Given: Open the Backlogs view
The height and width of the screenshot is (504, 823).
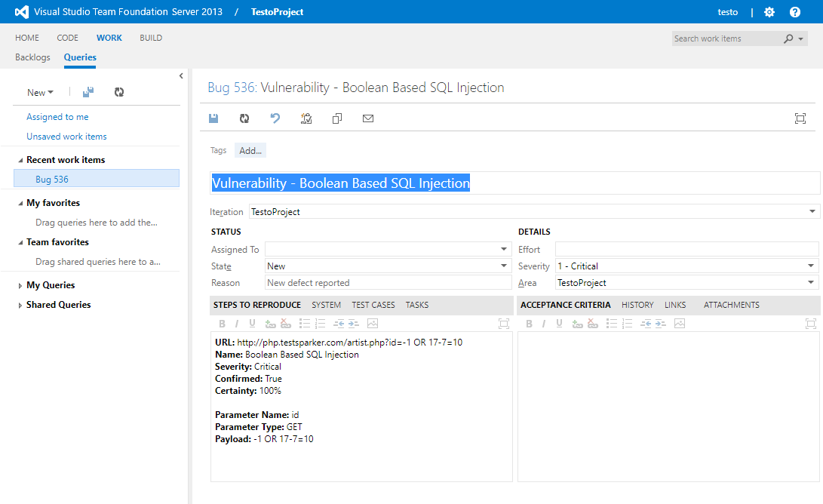Looking at the screenshot, I should click(32, 57).
